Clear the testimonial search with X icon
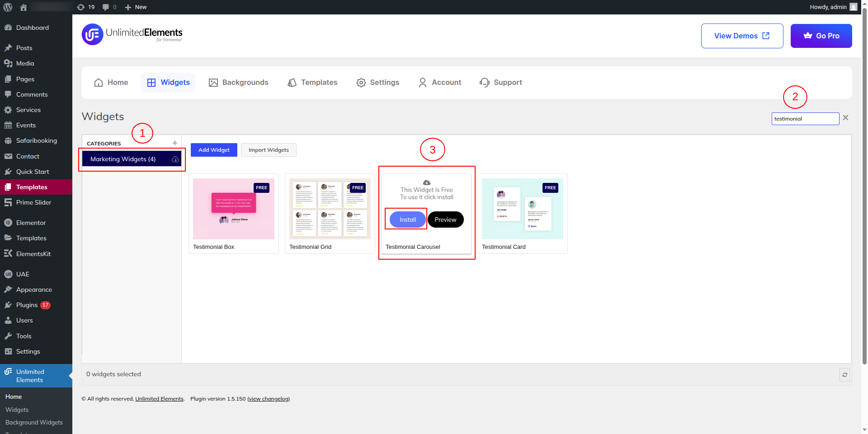This screenshot has height=434, width=868. point(845,118)
